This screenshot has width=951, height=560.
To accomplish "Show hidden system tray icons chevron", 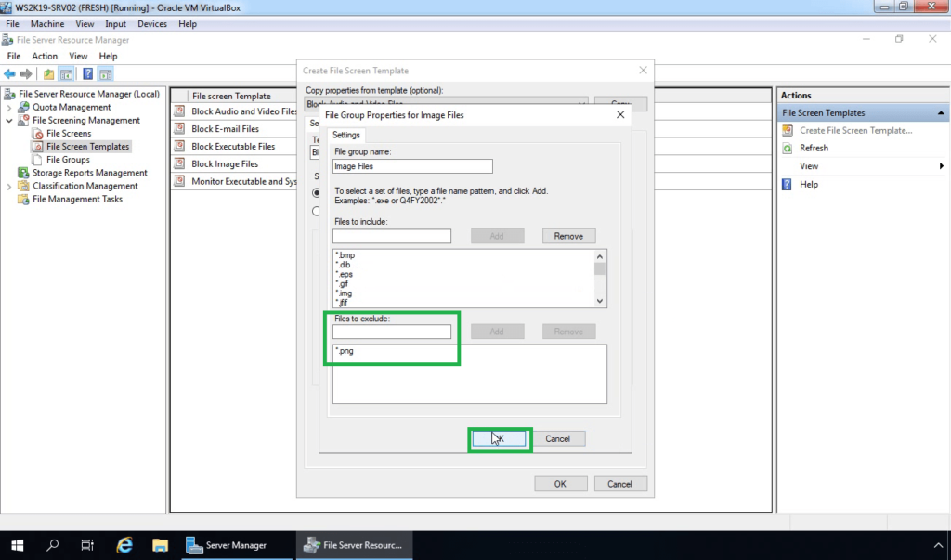I will (x=938, y=545).
